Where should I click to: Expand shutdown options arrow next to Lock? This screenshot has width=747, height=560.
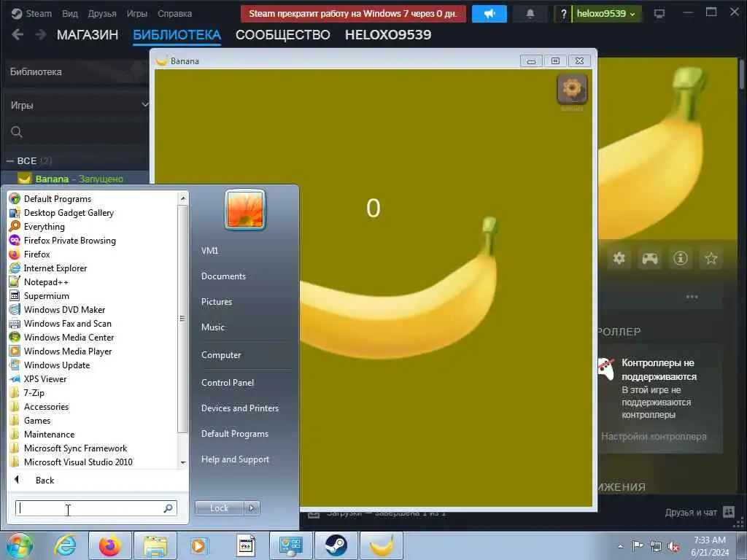tap(252, 508)
